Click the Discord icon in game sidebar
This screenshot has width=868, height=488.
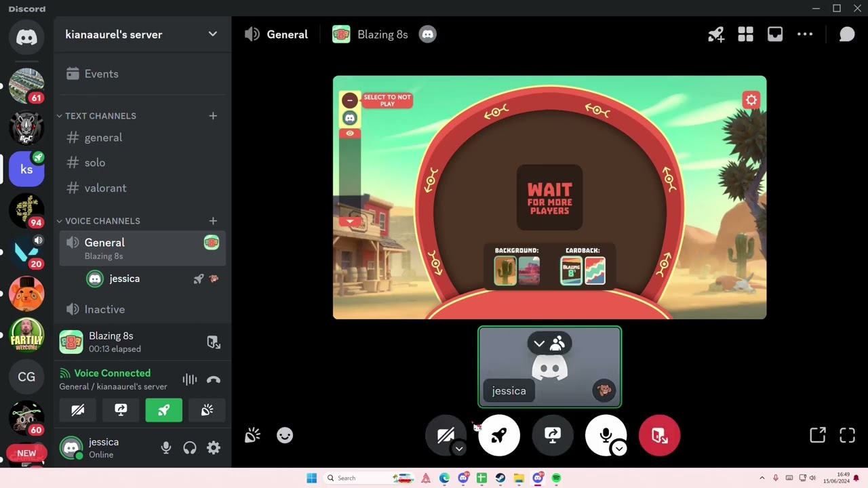pos(350,118)
